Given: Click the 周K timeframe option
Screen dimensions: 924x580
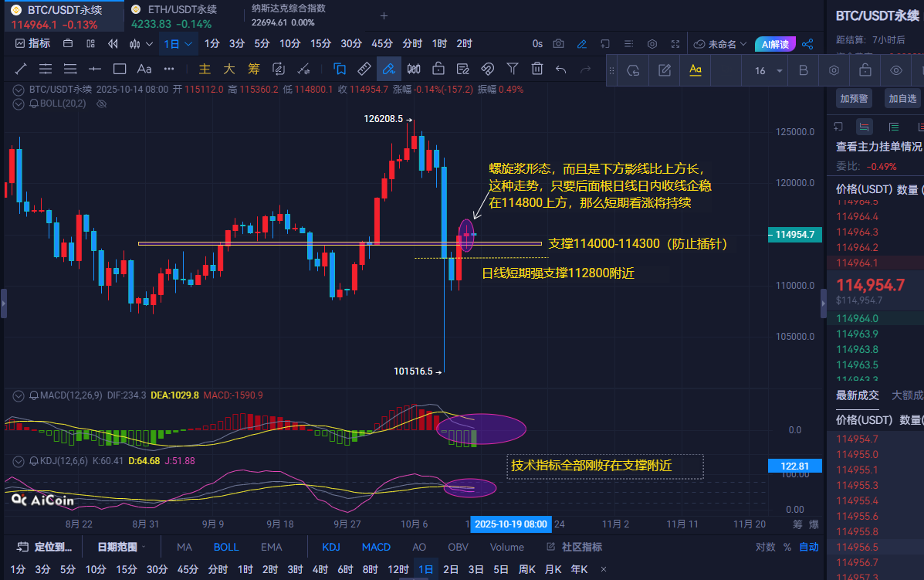Looking at the screenshot, I should pos(526,569).
